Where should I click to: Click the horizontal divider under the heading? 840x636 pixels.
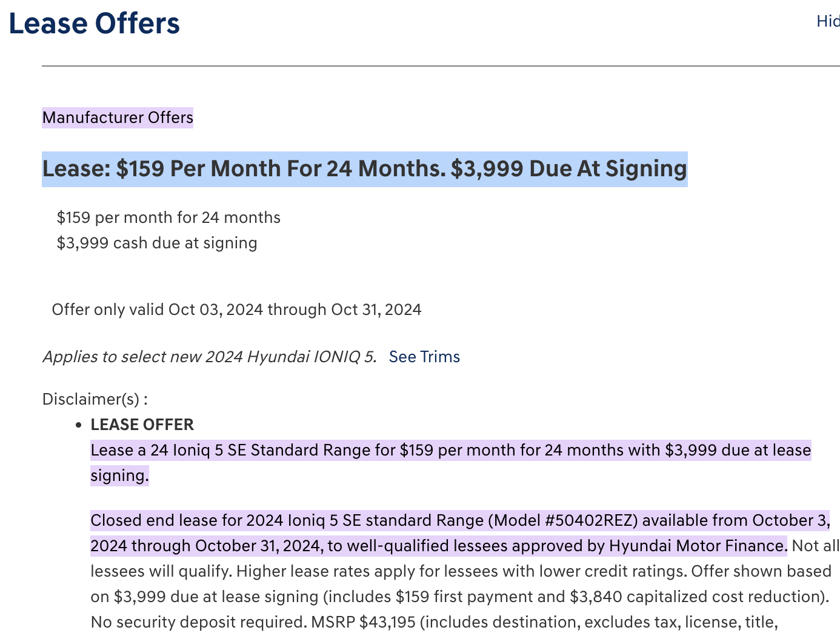point(441,62)
